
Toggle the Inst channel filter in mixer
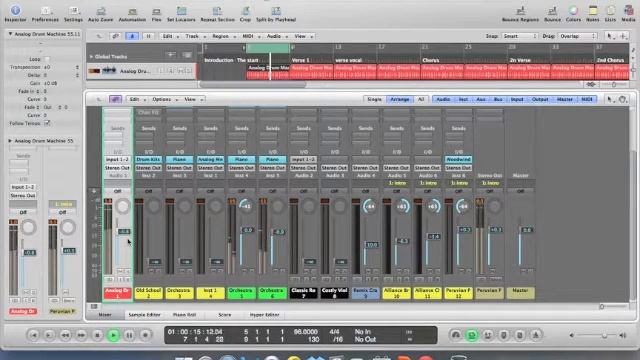coord(463,99)
